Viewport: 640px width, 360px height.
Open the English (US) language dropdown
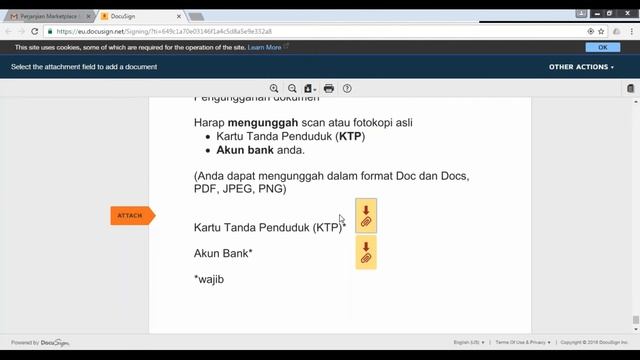click(x=469, y=342)
